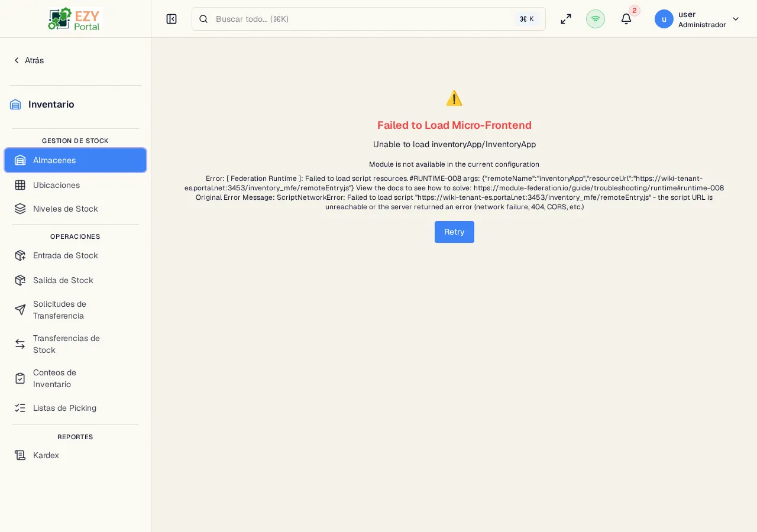Go back using the Atrás link
The image size is (757, 532).
pyautogui.click(x=28, y=60)
